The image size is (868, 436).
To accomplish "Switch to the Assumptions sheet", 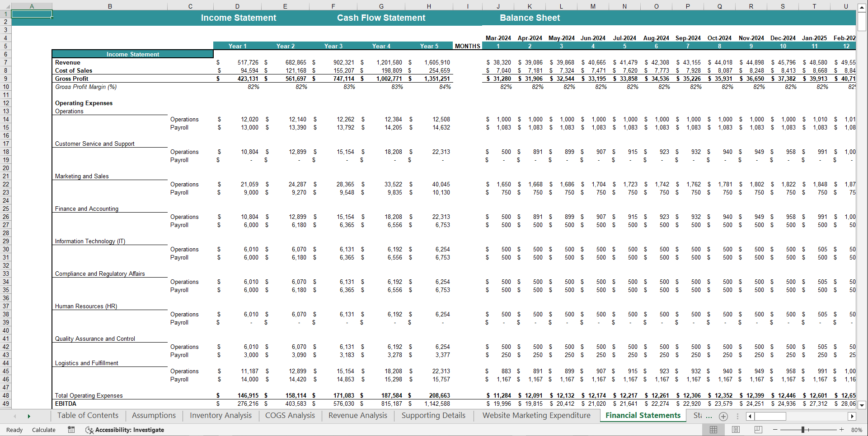I will [x=154, y=416].
